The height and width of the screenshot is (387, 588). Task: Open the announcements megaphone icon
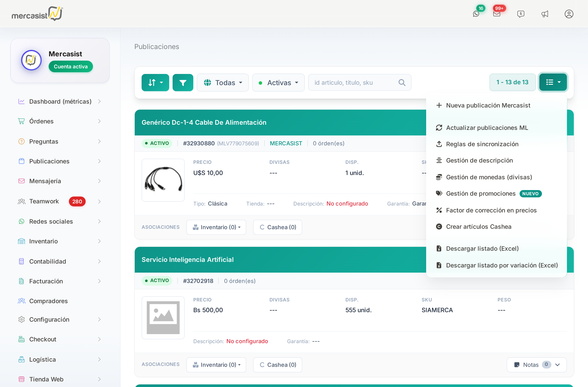(x=545, y=14)
